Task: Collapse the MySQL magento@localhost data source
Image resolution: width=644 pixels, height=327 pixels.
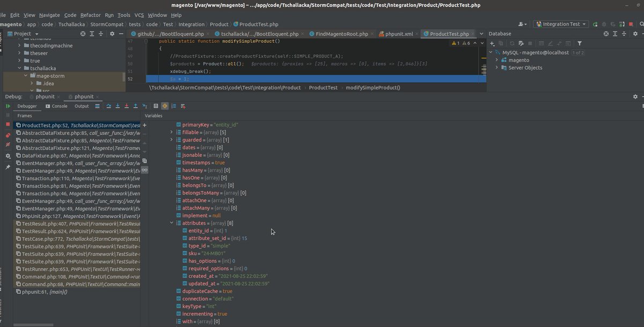Action: [x=491, y=53]
